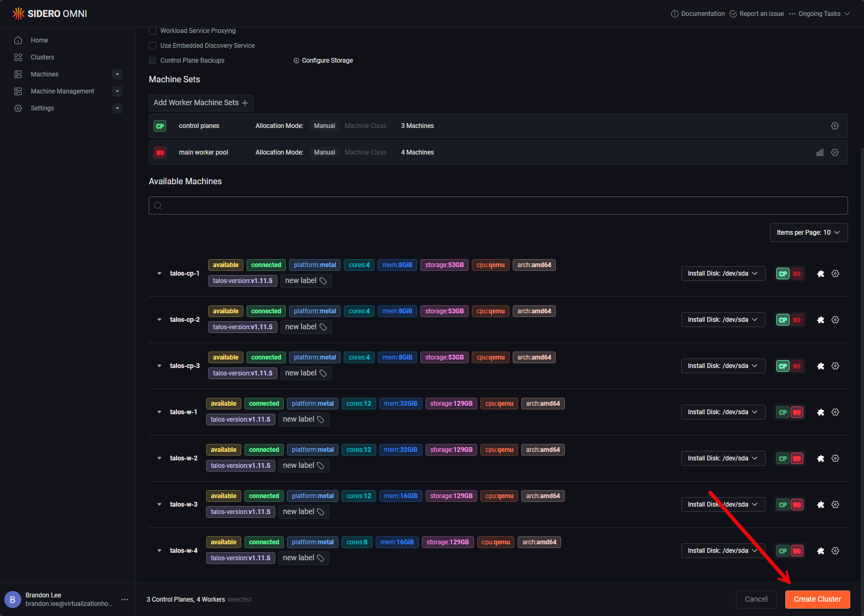
Task: Click the puzzle-piece icon for talos-w-2
Action: [x=820, y=459]
